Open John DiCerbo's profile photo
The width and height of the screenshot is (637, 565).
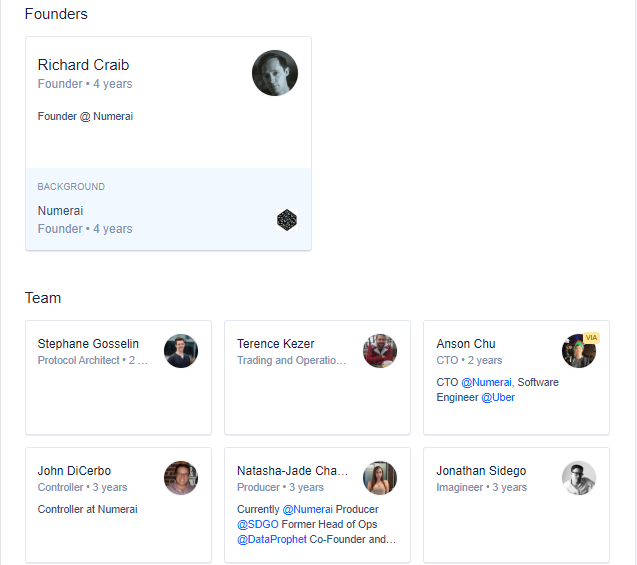(x=181, y=478)
